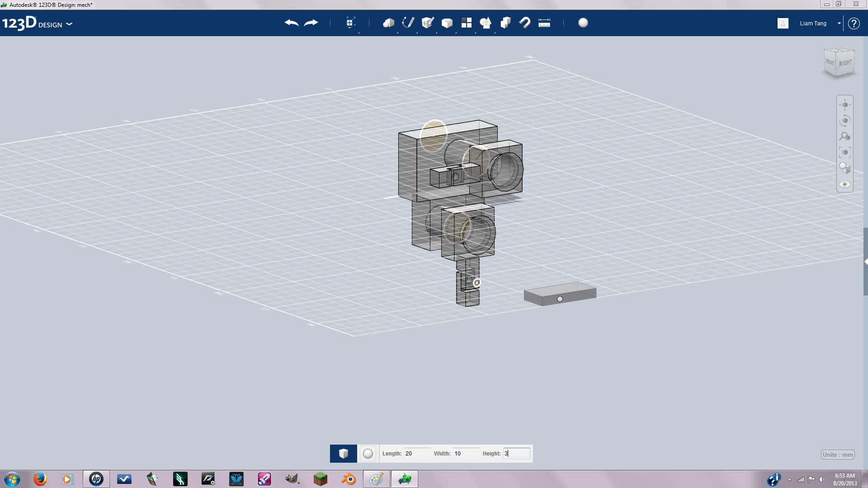This screenshot has height=488, width=868.
Task: Open the Material sphere tool
Action: (x=583, y=23)
